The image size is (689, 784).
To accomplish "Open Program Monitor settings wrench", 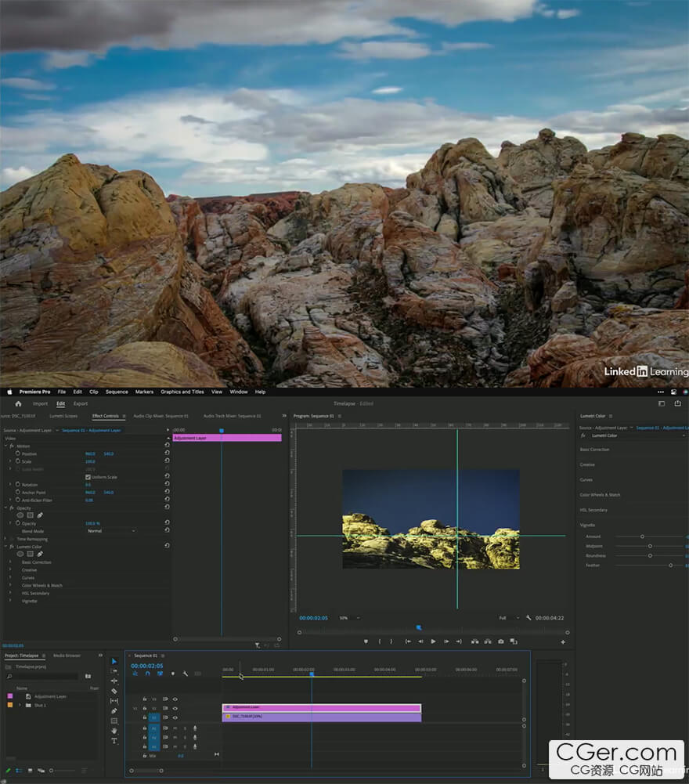I will point(528,618).
